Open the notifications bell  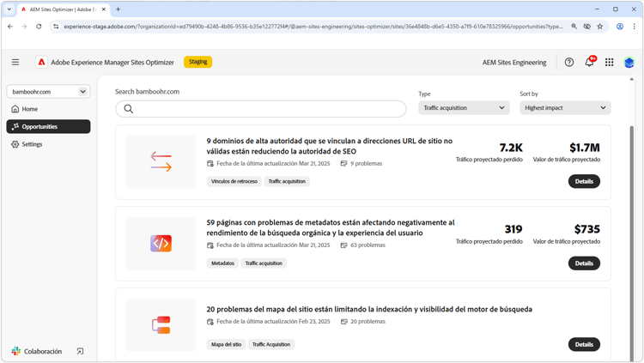click(x=589, y=62)
